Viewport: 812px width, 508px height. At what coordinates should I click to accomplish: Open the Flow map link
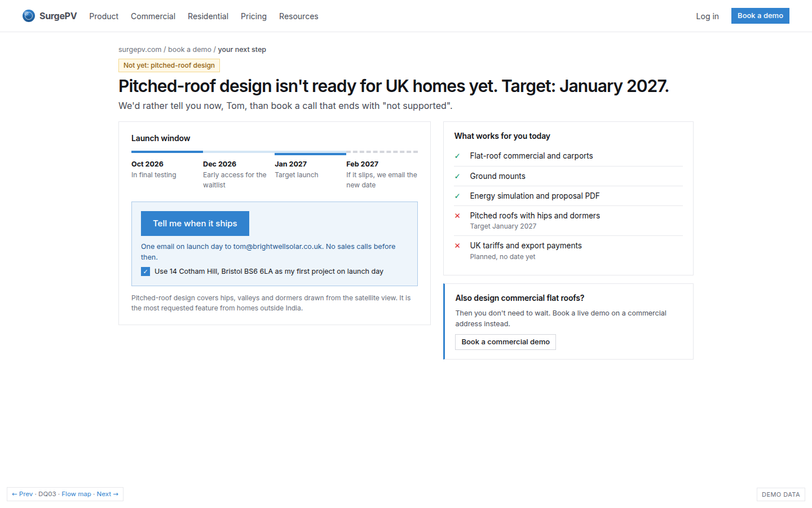pos(76,494)
